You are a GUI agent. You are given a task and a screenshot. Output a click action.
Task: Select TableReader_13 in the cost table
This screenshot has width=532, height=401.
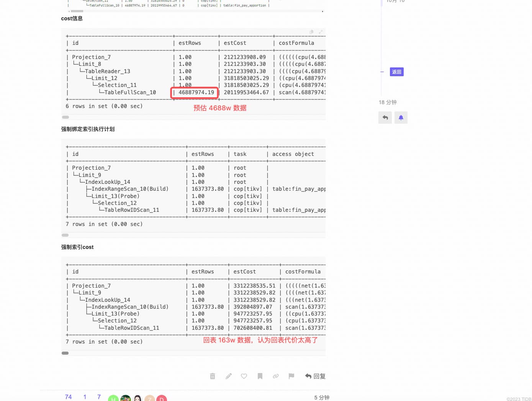[x=108, y=71]
